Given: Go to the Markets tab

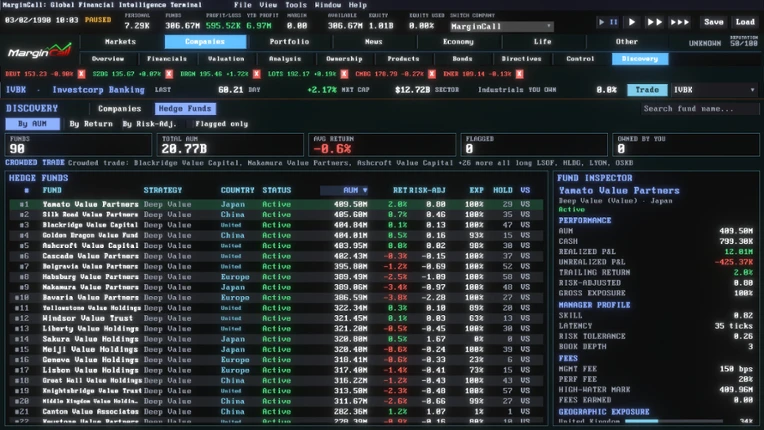Looking at the screenshot, I should click(120, 42).
